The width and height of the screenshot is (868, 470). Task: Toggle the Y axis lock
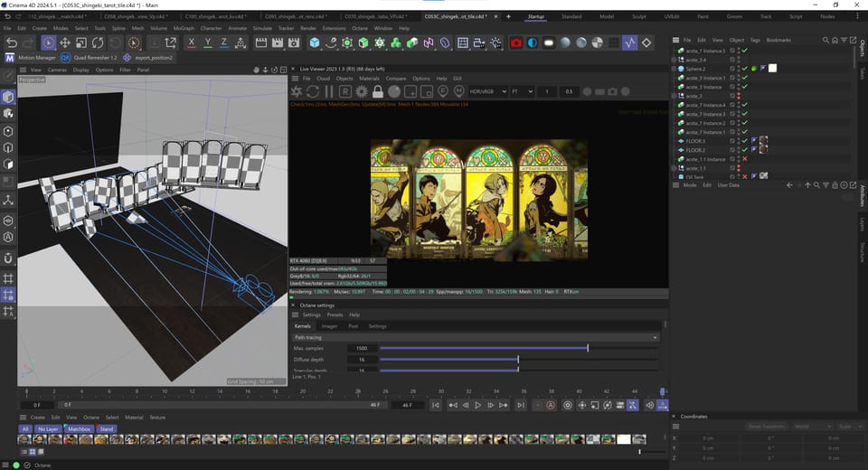(x=208, y=42)
